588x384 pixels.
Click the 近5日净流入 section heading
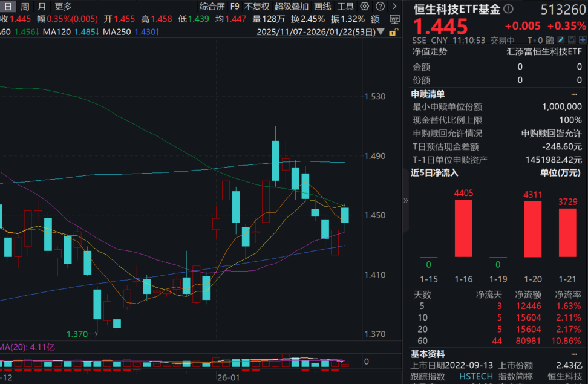pos(434,173)
